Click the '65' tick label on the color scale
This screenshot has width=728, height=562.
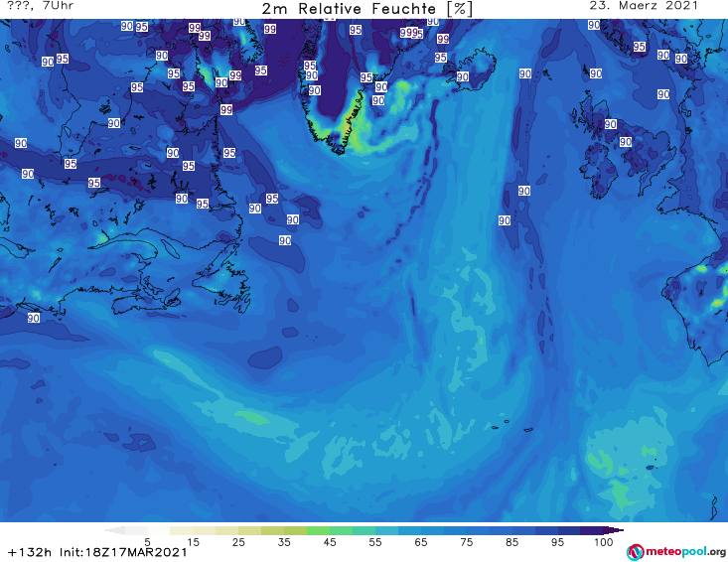pyautogui.click(x=421, y=542)
